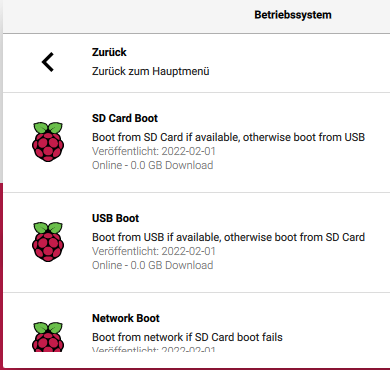Click the raspberry icon beside Network Boot
Image resolution: width=390 pixels, height=370 pixels.
tap(48, 337)
